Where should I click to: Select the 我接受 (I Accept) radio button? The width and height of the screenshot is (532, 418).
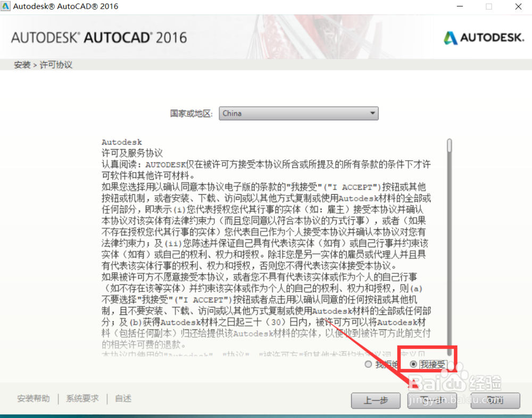(413, 364)
